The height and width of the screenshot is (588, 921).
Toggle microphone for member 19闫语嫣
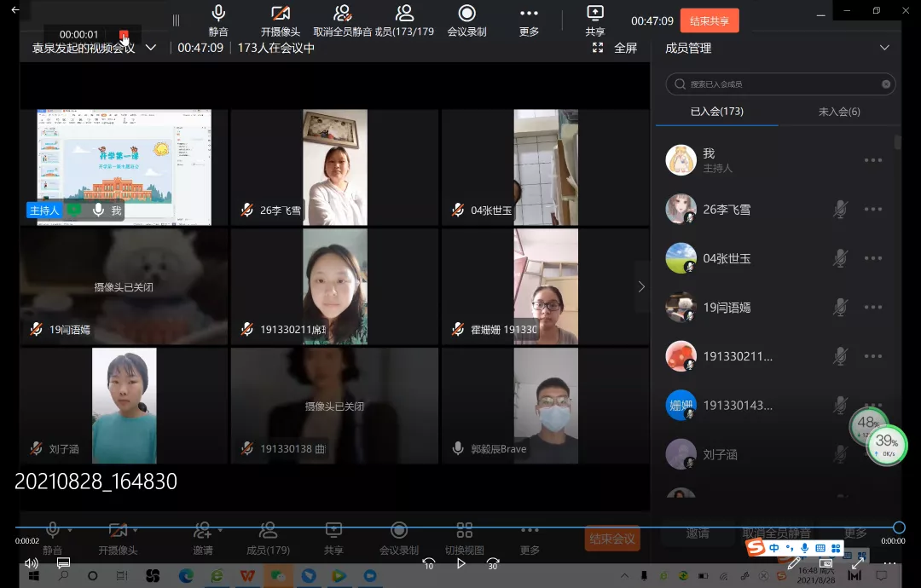(840, 307)
